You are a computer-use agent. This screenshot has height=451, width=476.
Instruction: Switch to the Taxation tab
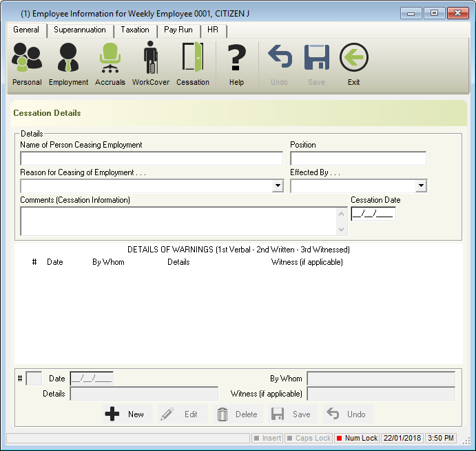(135, 30)
